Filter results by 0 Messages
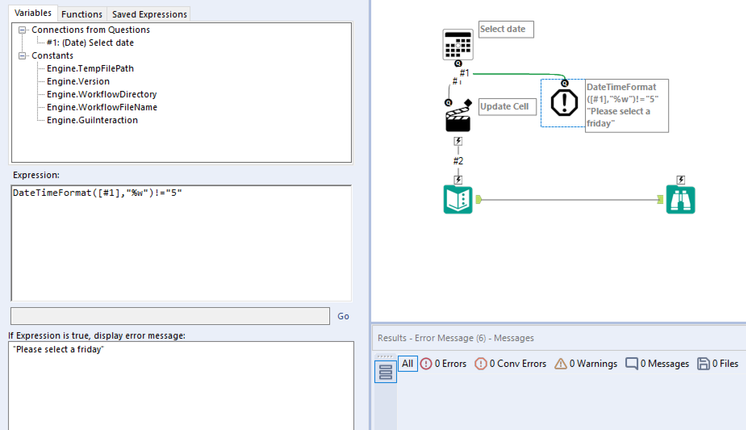Image resolution: width=746 pixels, height=430 pixels. (658, 363)
